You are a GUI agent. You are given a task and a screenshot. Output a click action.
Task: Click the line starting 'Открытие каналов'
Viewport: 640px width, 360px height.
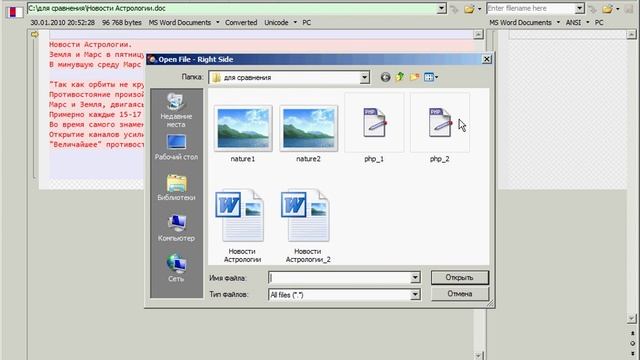click(97, 134)
